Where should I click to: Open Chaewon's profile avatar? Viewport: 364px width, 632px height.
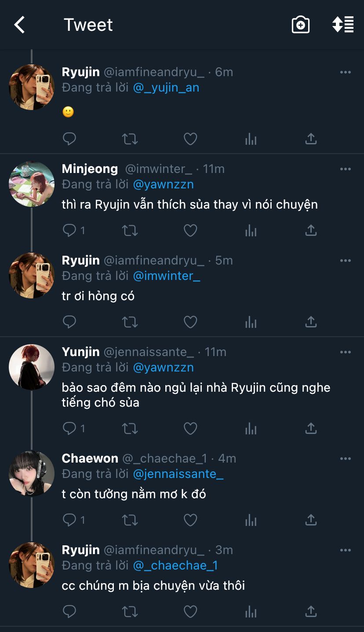tap(32, 474)
